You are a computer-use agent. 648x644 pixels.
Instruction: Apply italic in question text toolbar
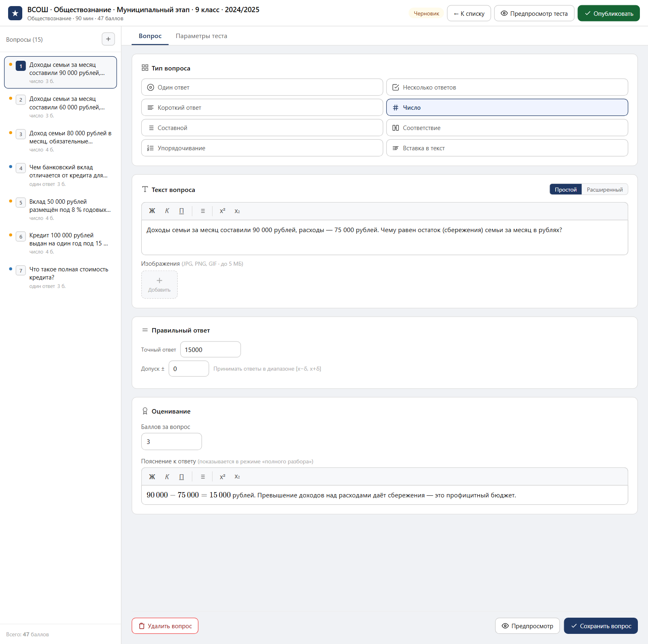tap(167, 211)
